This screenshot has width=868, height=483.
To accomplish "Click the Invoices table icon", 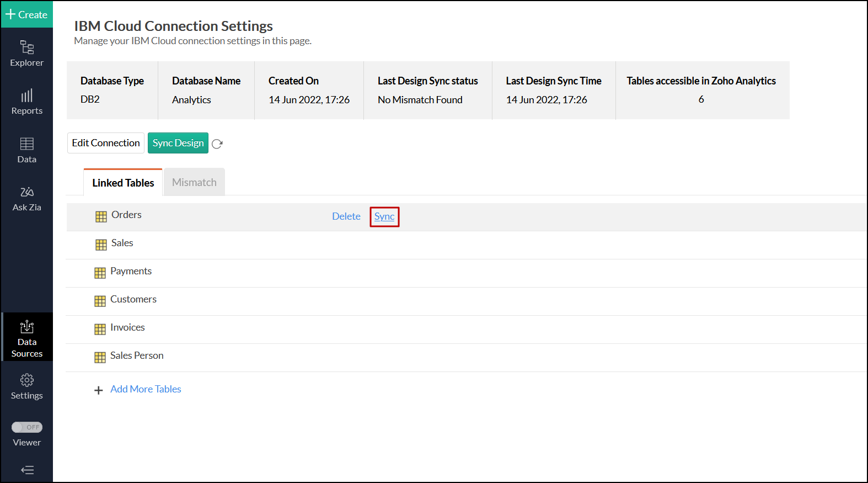I will (100, 329).
